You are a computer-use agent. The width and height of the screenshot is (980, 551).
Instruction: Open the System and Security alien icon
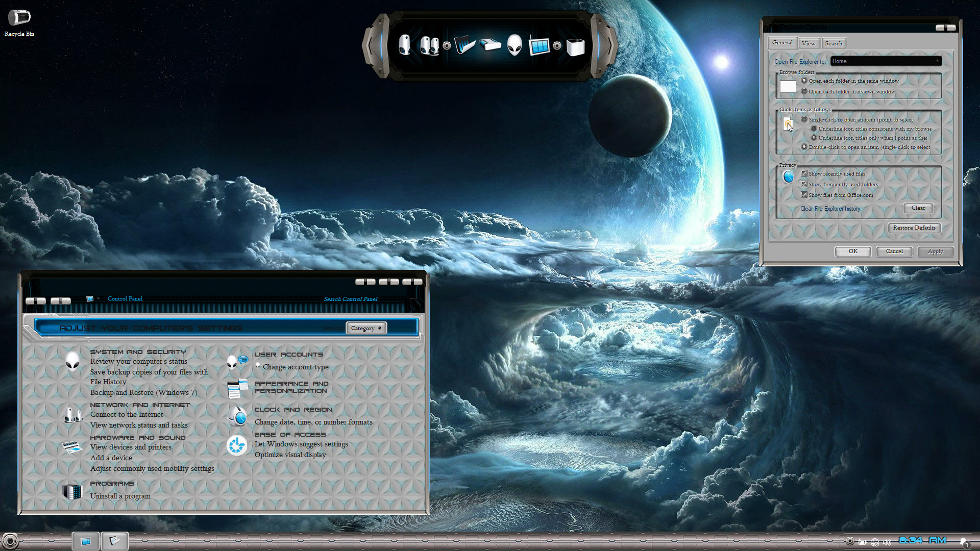coord(72,361)
